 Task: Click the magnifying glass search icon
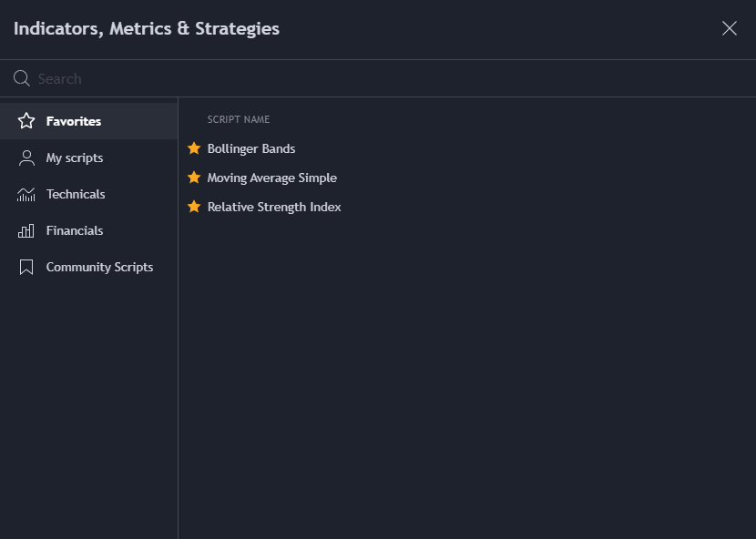tap(22, 78)
